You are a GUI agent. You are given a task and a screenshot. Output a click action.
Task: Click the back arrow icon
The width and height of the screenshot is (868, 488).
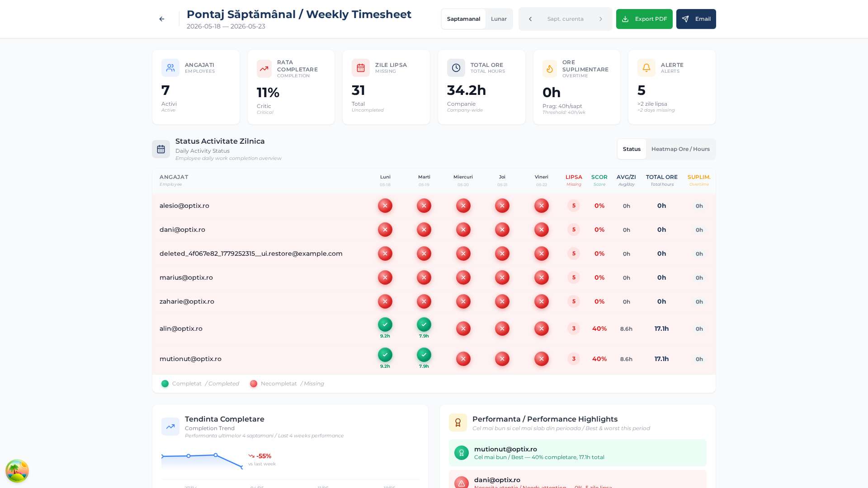coord(162,19)
